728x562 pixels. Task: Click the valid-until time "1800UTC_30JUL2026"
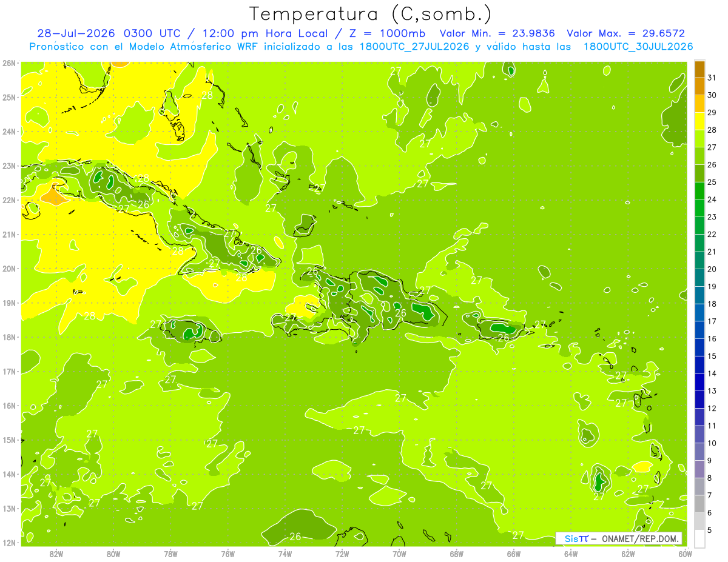click(638, 47)
